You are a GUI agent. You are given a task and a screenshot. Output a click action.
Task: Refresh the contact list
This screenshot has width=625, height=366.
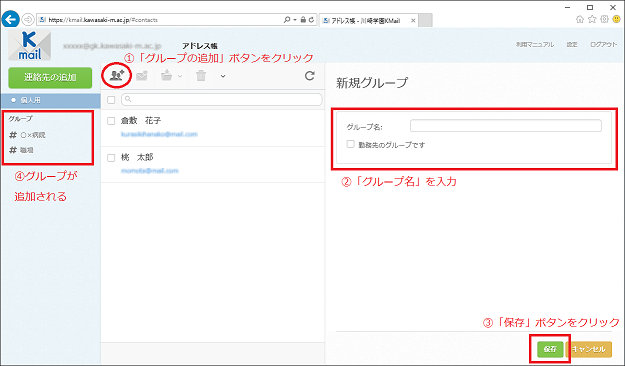click(x=310, y=75)
